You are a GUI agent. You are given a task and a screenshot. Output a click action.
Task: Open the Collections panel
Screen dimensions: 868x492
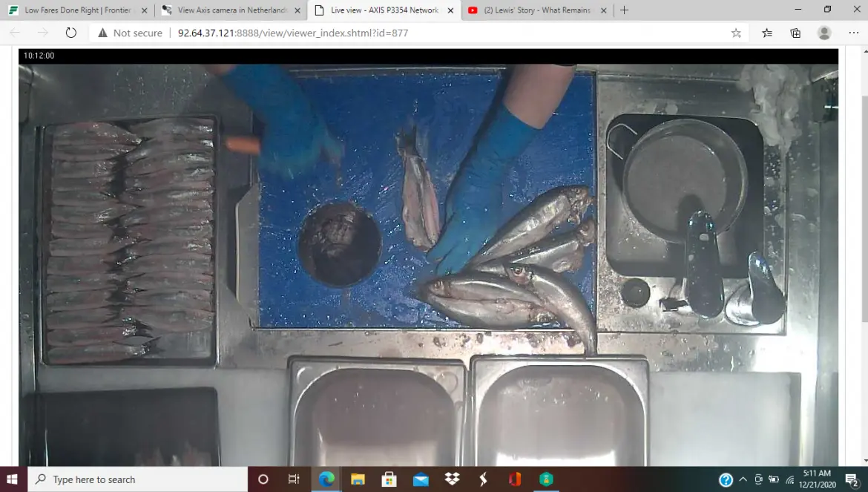(x=795, y=33)
